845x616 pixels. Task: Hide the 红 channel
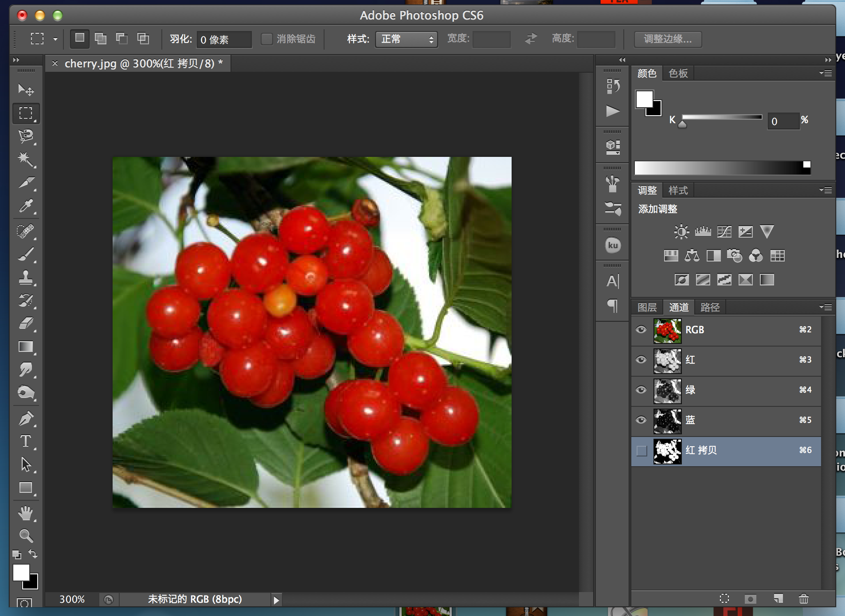pos(641,360)
